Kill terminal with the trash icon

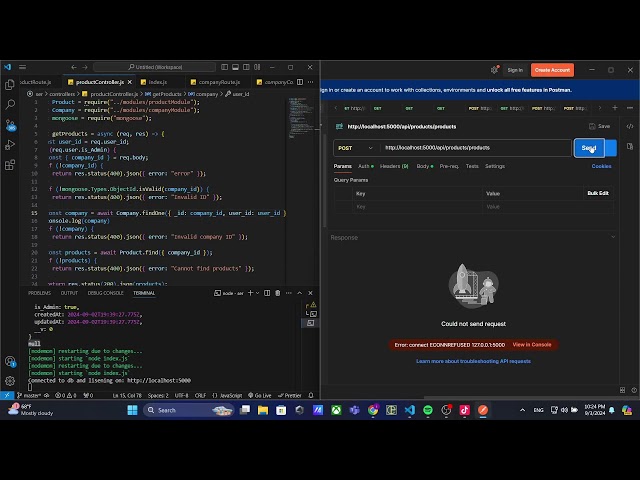[x=278, y=293]
